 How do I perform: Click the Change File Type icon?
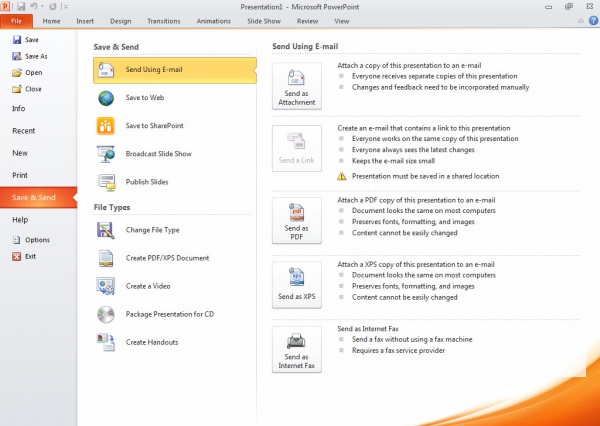(106, 230)
